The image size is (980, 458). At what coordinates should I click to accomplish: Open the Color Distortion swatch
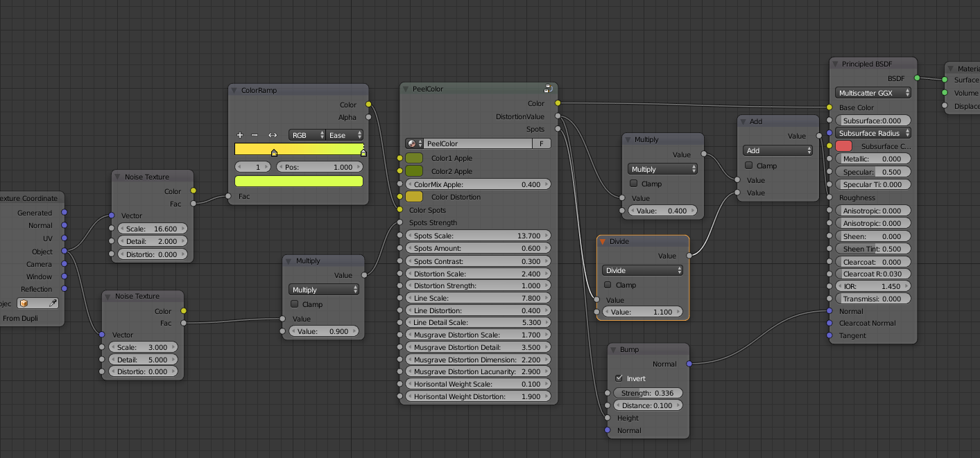coord(414,197)
